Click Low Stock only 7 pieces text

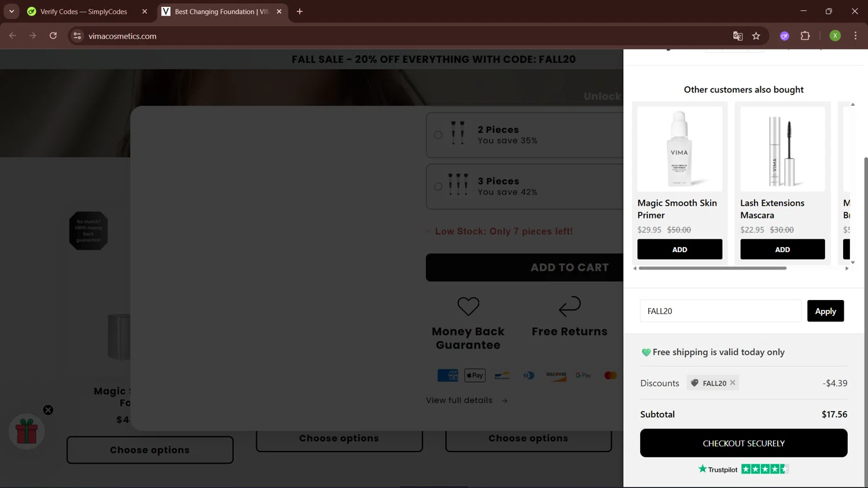[504, 231]
